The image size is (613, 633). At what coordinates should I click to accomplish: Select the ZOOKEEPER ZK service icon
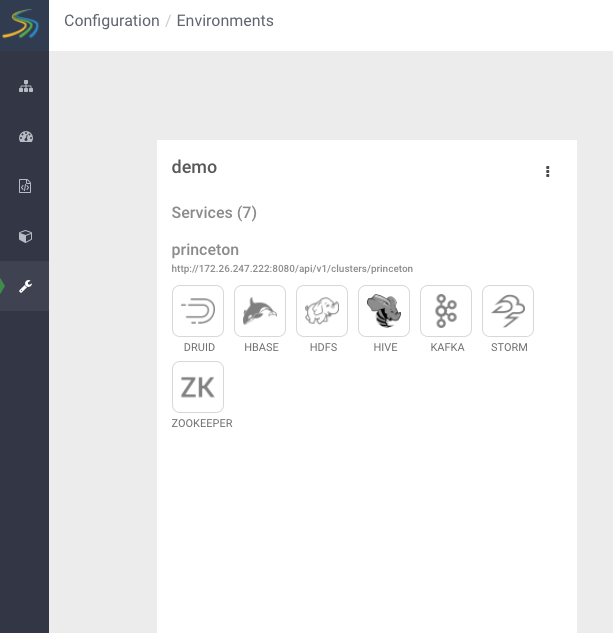[198, 387]
